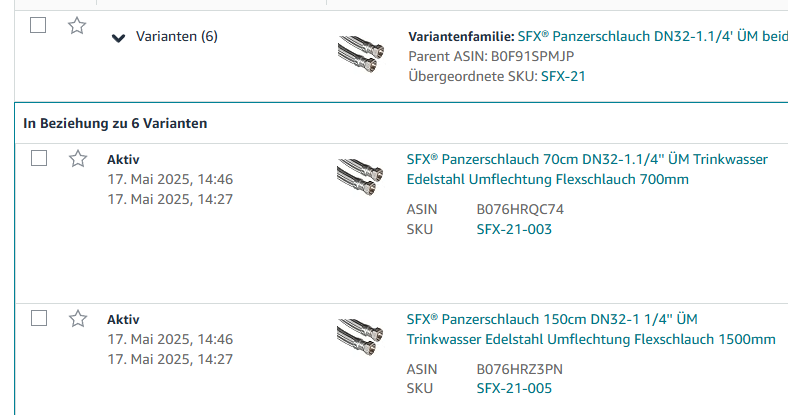Click the ASIN B076HRZ3PN value
Viewport: 788px width, 415px height.
520,369
